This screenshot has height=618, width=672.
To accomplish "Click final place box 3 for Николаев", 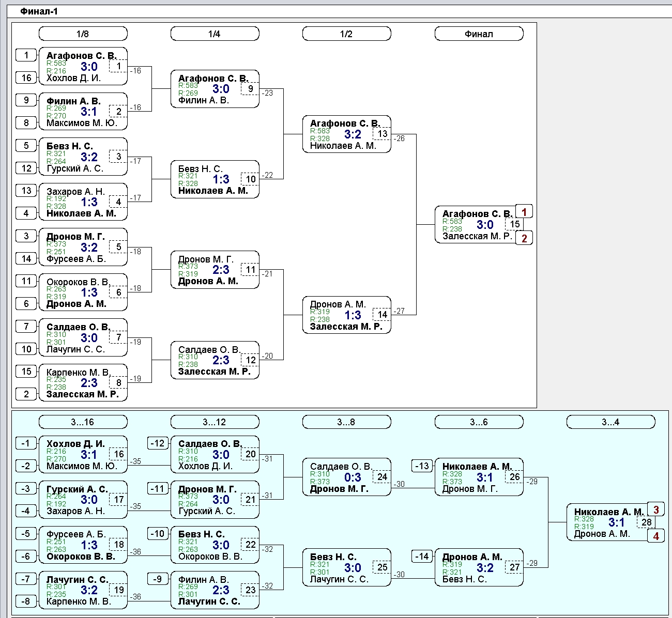I will [x=656, y=509].
